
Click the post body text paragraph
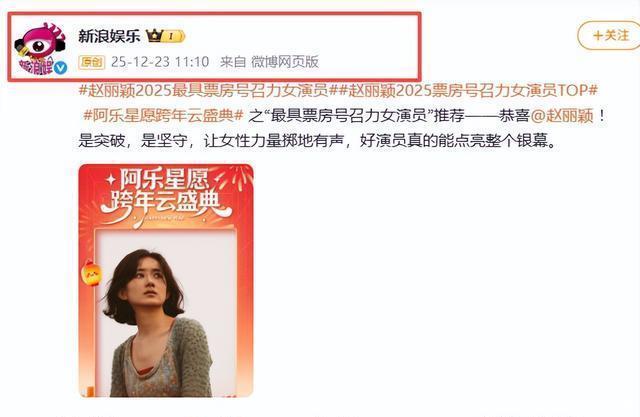(343, 116)
